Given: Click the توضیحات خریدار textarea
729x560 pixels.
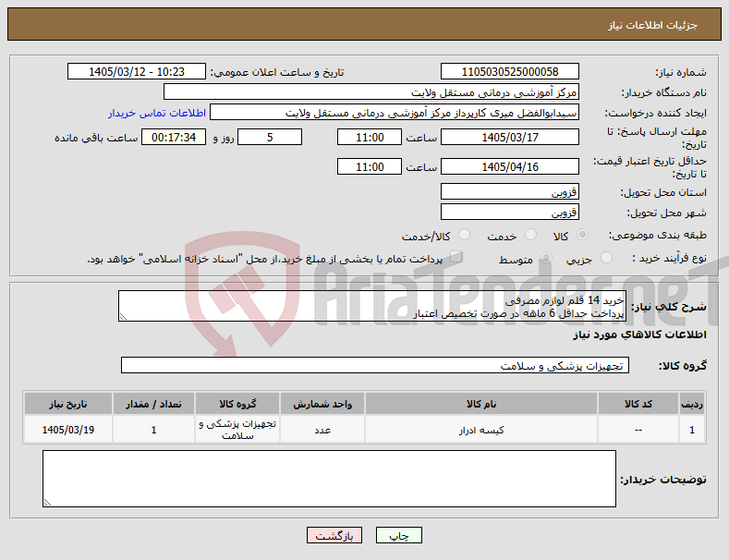Looking at the screenshot, I should click(x=329, y=479).
